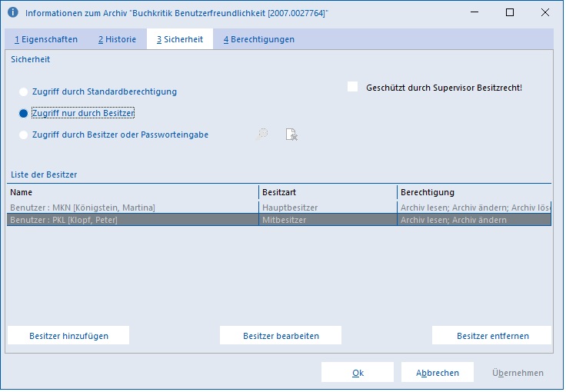This screenshot has width=566, height=392.
Task: Click the delete password document icon
Action: (x=291, y=135)
